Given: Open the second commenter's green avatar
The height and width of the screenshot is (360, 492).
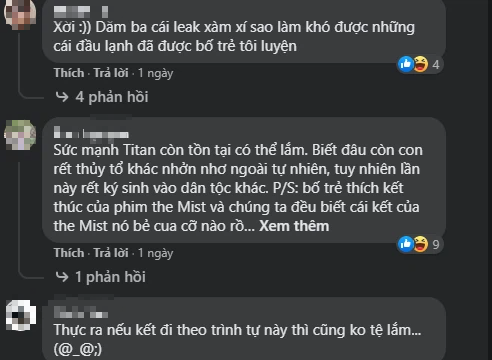Looking at the screenshot, I should pyautogui.click(x=20, y=135).
